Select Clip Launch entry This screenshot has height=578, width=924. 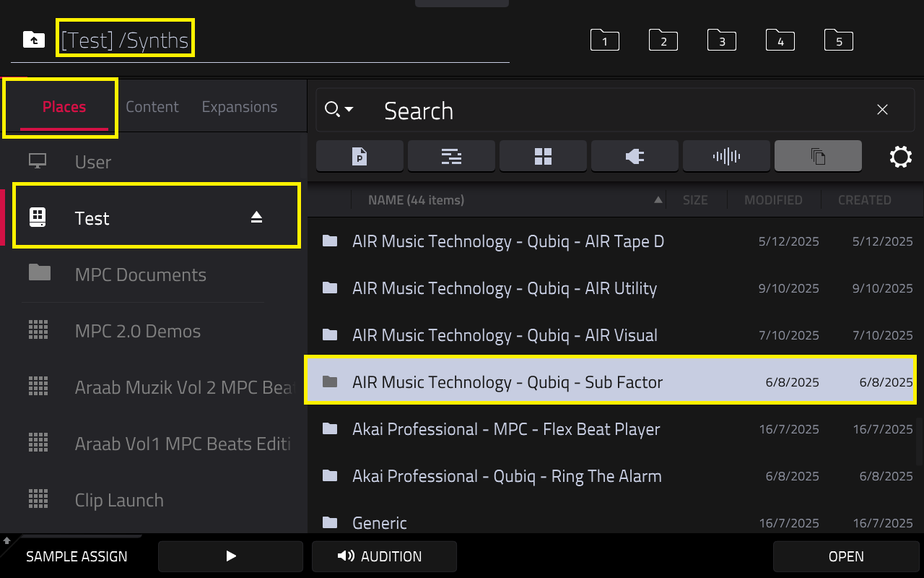coord(154,500)
